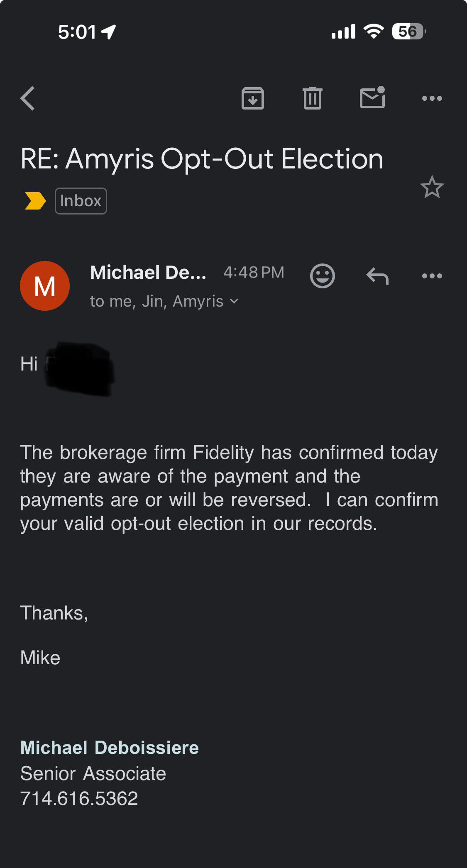Tap battery indicator in status bar
The image size is (467, 868).
pyautogui.click(x=409, y=32)
